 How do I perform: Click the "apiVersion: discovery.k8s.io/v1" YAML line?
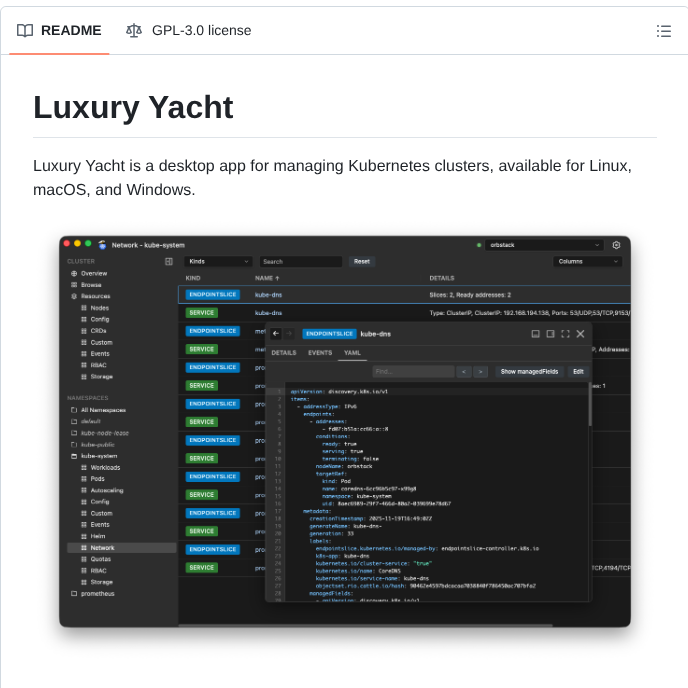tap(339, 391)
